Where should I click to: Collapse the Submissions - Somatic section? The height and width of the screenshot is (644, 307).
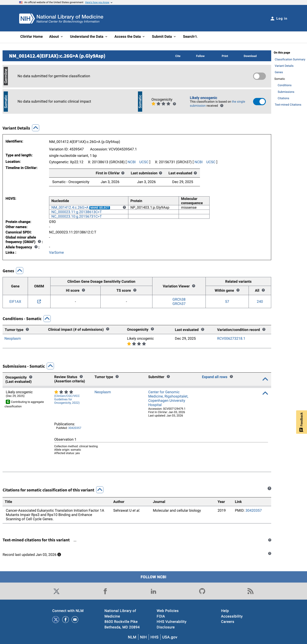pos(51,366)
